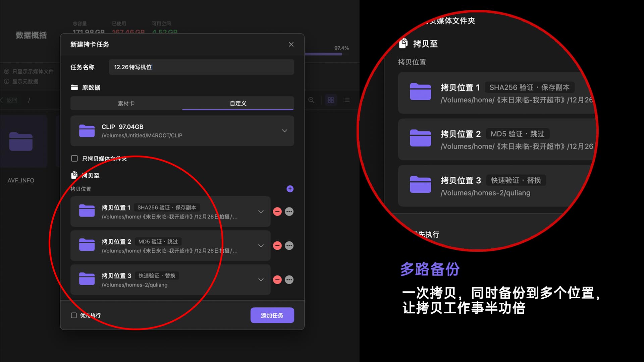Screen dimensions: 644x362
Task: Click 返回 to go back
Action: [11, 100]
